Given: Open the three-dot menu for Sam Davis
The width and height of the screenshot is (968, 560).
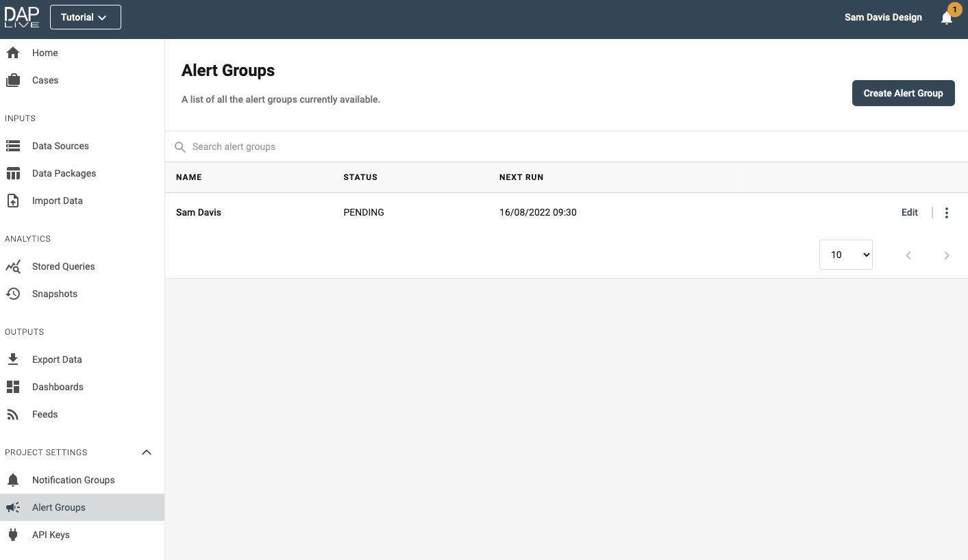Looking at the screenshot, I should click(947, 213).
